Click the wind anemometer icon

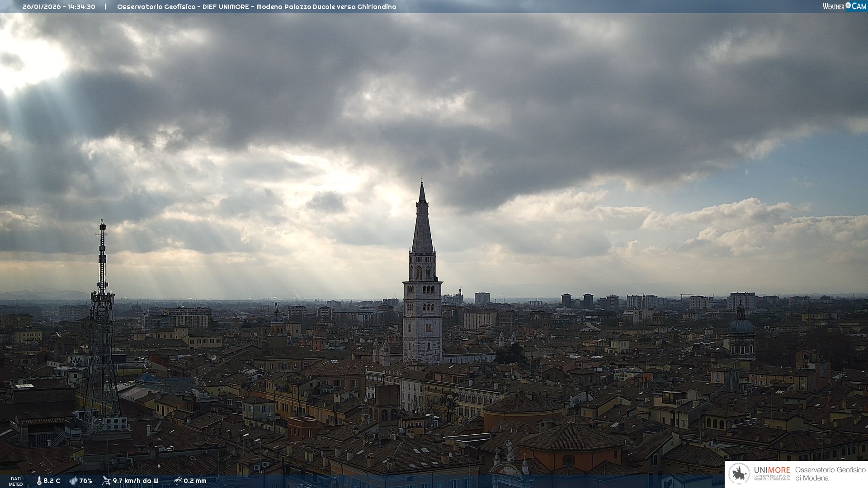coord(106,480)
